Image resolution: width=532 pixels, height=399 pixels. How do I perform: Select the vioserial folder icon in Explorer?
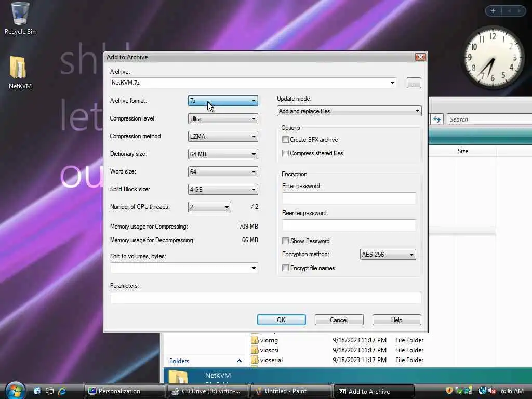point(255,360)
